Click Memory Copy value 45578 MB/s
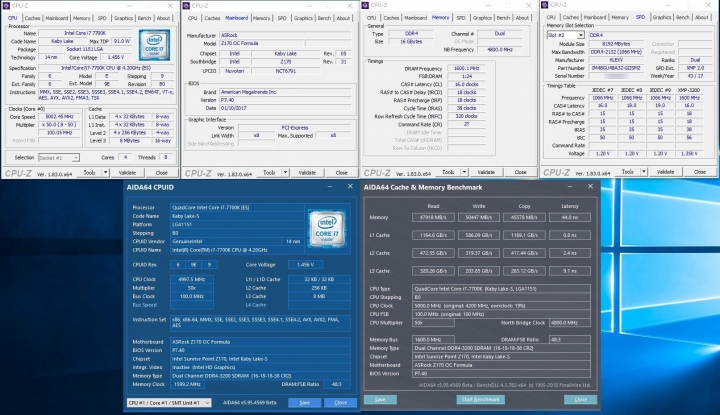 pyautogui.click(x=524, y=218)
